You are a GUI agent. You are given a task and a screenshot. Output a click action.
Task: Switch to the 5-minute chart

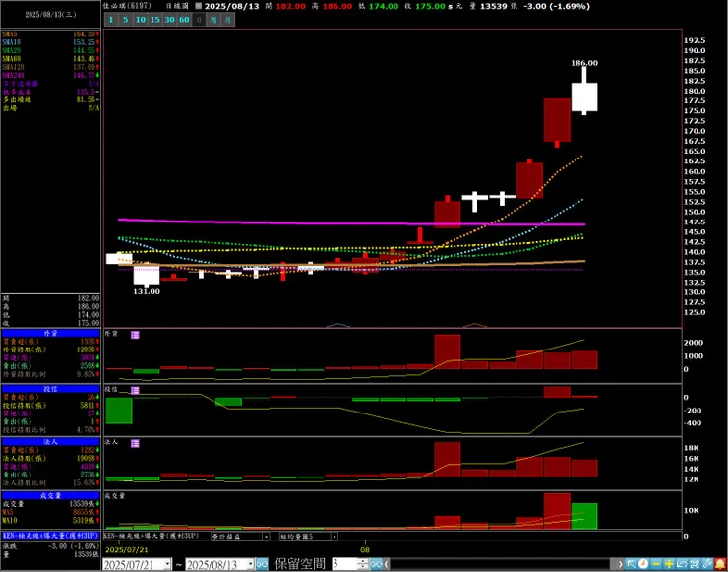tap(125, 20)
